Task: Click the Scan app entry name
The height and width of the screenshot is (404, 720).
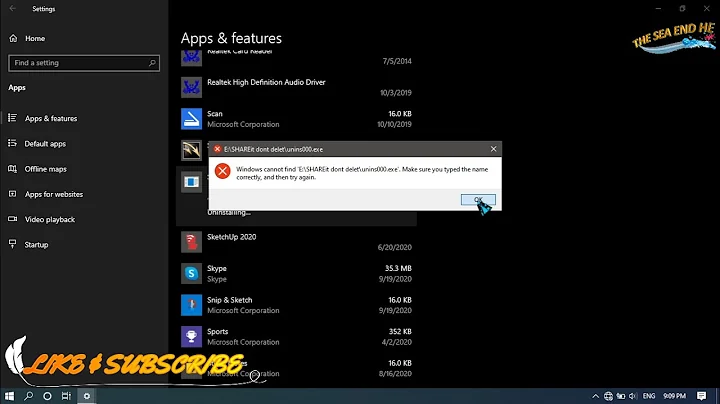Action: [214, 113]
